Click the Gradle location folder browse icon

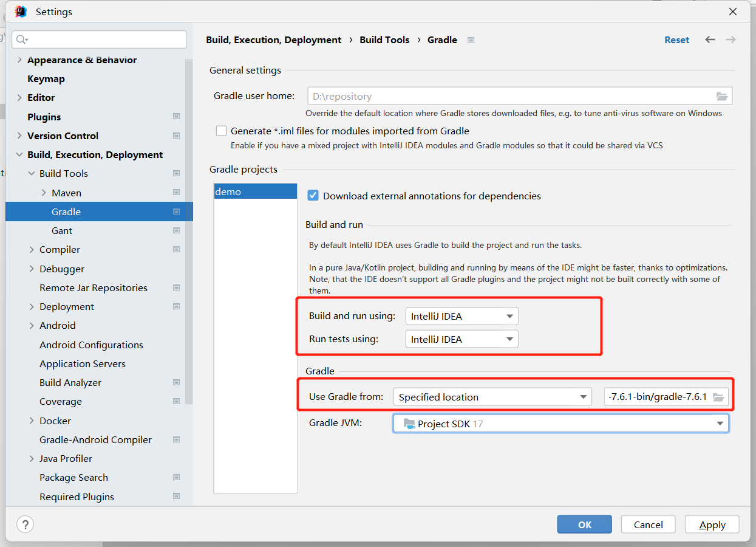[x=718, y=397]
